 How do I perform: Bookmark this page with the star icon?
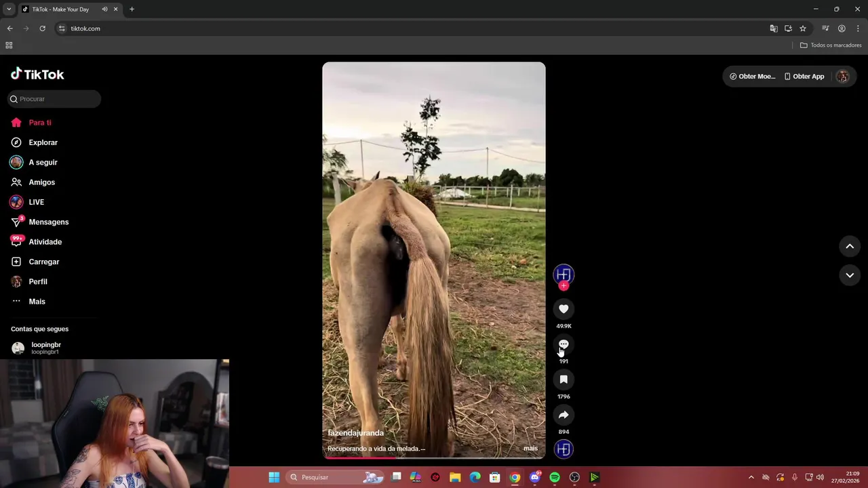pyautogui.click(x=803, y=28)
